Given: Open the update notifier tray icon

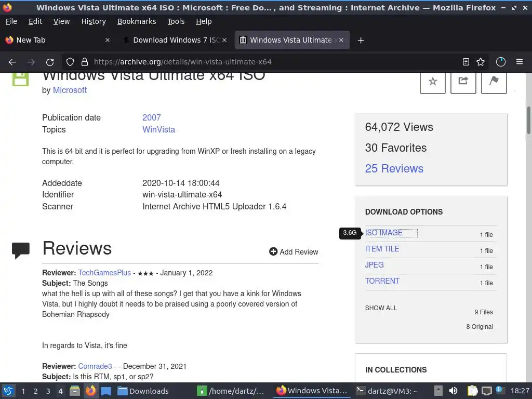Looking at the screenshot, I should [x=499, y=390].
